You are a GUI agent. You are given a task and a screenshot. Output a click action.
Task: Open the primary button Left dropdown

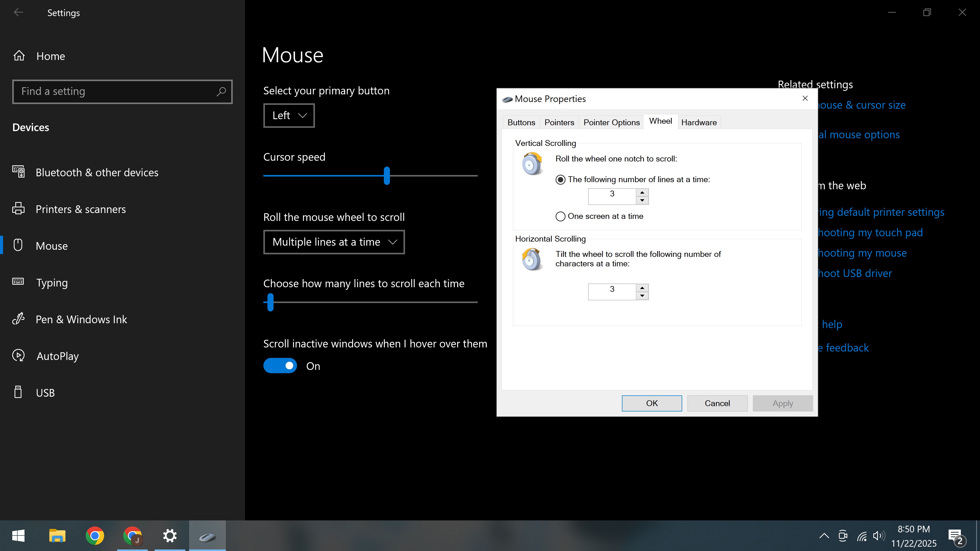tap(289, 116)
